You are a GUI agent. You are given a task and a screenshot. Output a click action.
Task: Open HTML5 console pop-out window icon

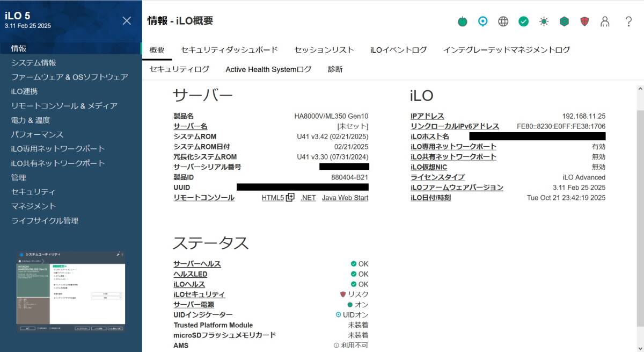click(x=290, y=197)
